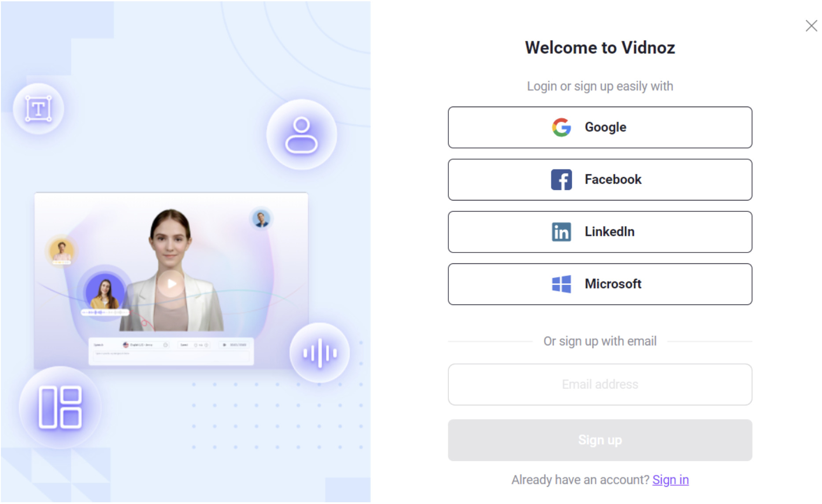Image resolution: width=822 pixels, height=504 pixels.
Task: Select the small male avatar thumbnail
Action: tap(261, 219)
